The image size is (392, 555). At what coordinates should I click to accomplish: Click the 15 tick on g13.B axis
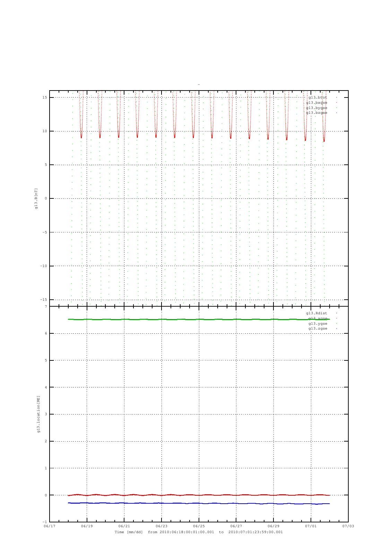click(x=45, y=97)
